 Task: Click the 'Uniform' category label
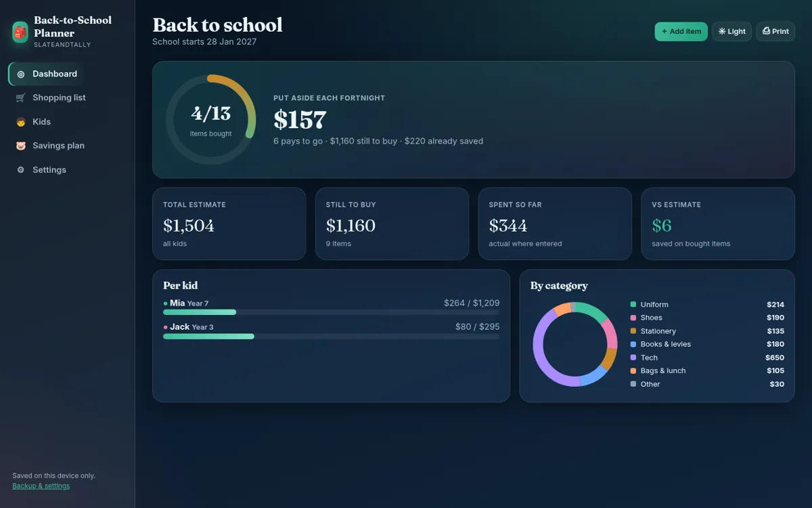(654, 305)
